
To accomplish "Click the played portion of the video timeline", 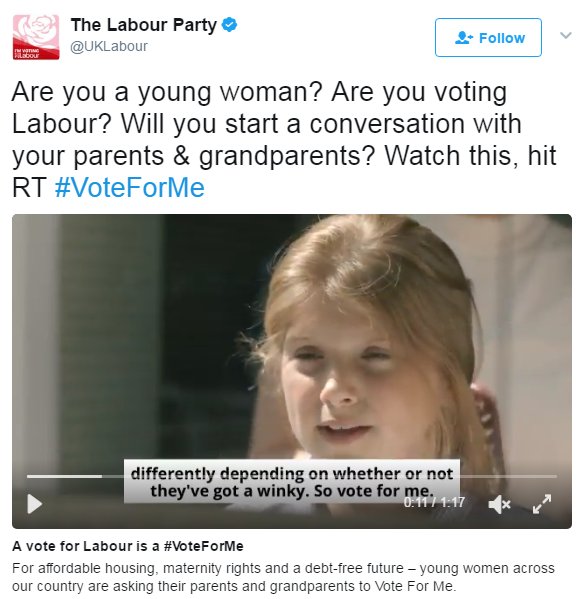I will point(64,476).
